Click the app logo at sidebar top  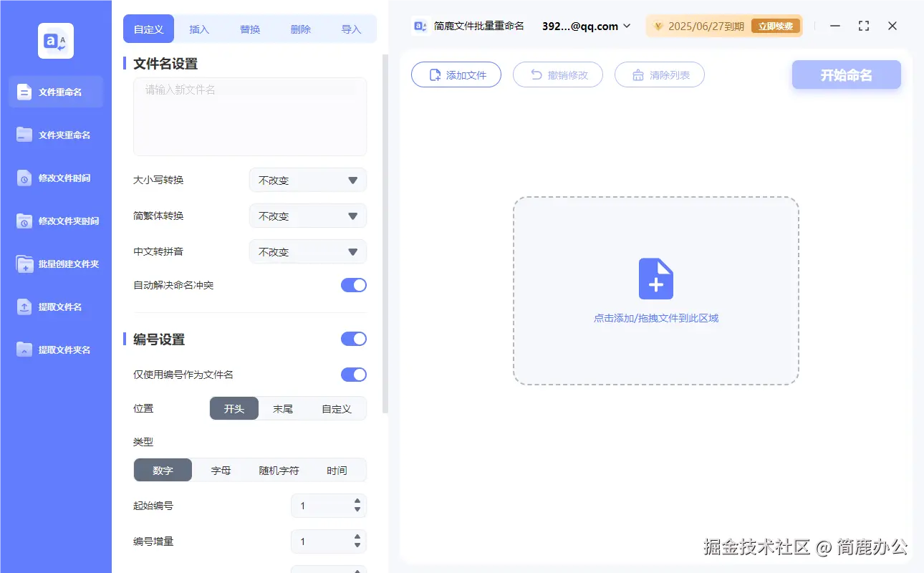pos(55,41)
